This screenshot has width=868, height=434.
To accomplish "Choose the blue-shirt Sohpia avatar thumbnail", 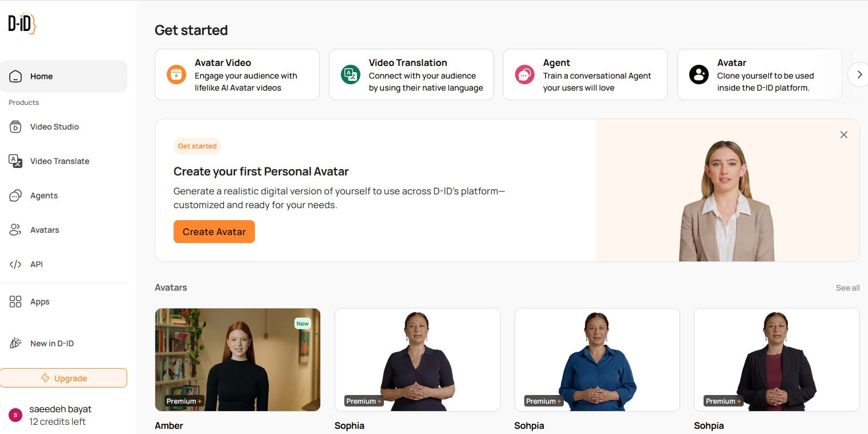I will pyautogui.click(x=597, y=359).
